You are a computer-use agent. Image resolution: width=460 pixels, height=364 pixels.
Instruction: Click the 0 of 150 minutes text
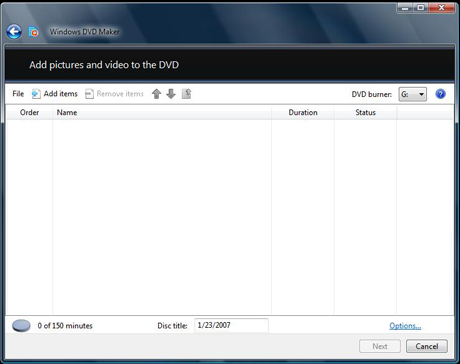pyautogui.click(x=65, y=326)
